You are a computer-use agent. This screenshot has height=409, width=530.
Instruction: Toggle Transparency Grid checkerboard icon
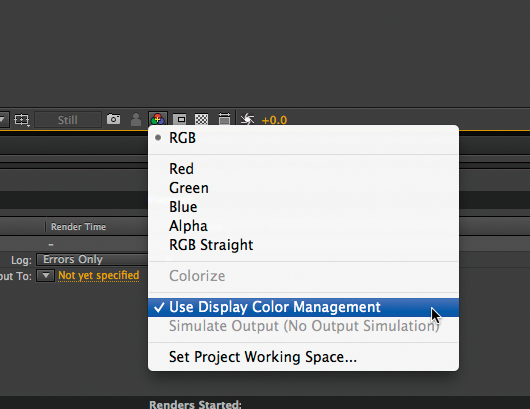coord(202,119)
